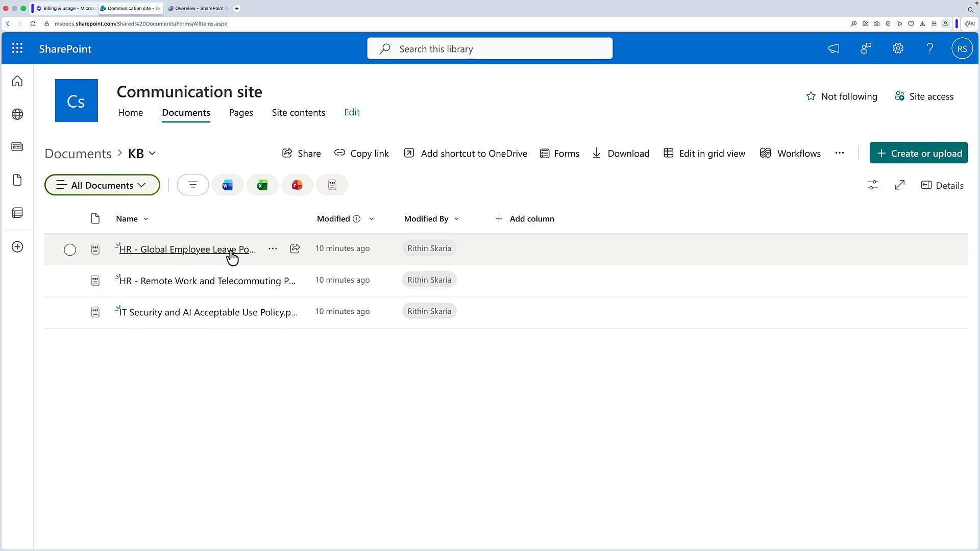This screenshot has width=980, height=551.
Task: Click Edit in the site navigation
Action: pyautogui.click(x=352, y=112)
